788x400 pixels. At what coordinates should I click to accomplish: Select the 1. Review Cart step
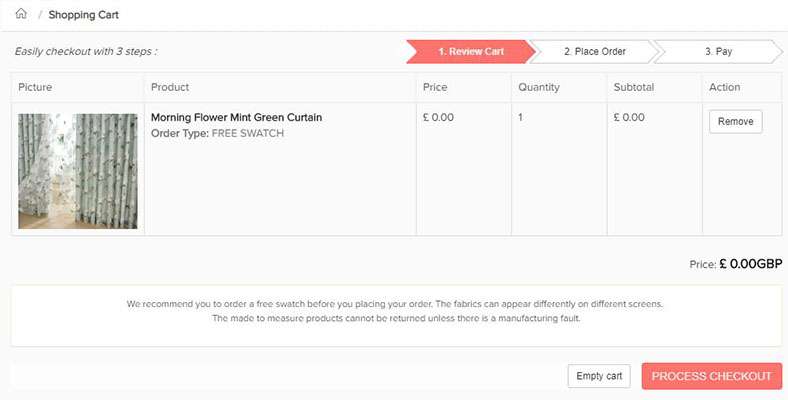(x=471, y=51)
